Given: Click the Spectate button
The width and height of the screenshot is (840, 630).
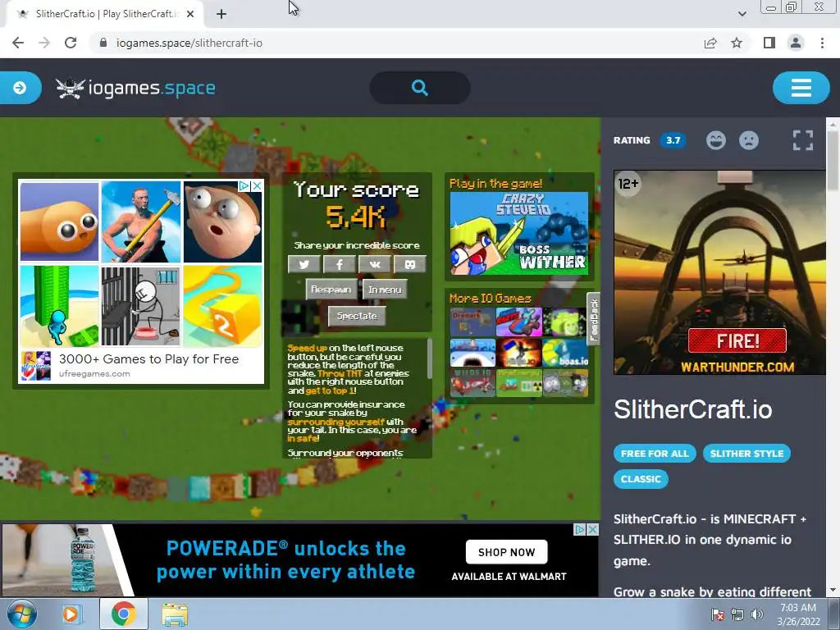Looking at the screenshot, I should 357,316.
